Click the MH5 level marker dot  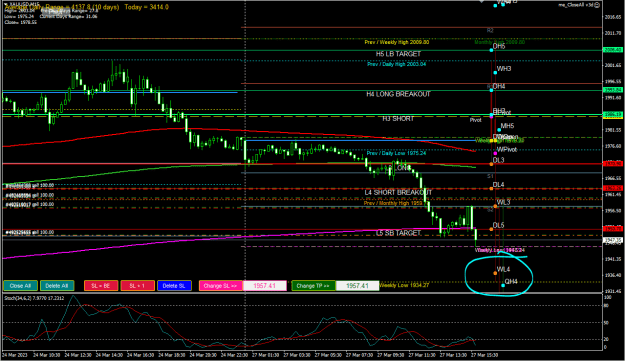pos(499,130)
